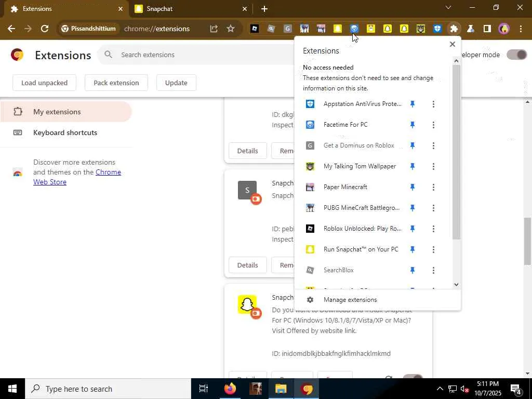Go back with the back arrow
The width and height of the screenshot is (532, 399).
[x=11, y=29]
